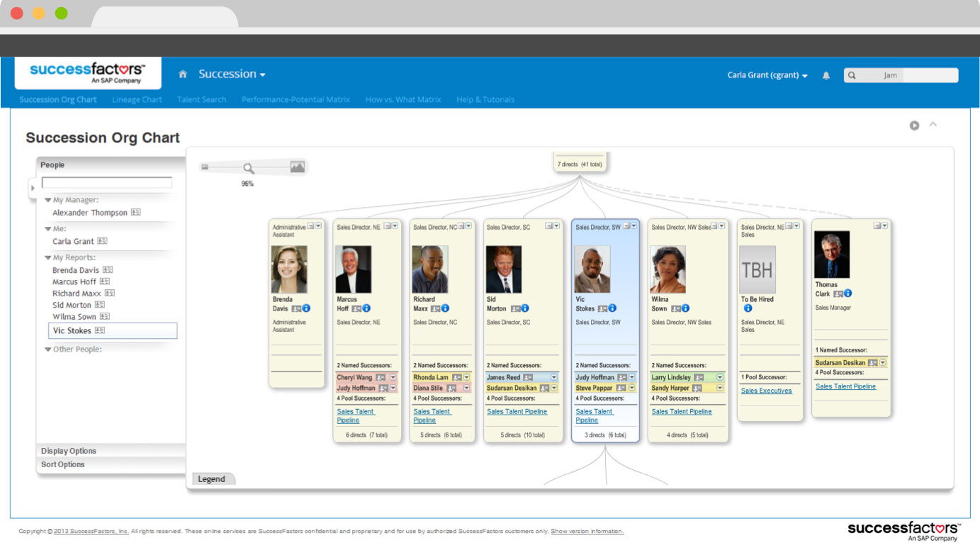
Task: Expand the Other People section
Action: click(x=48, y=349)
